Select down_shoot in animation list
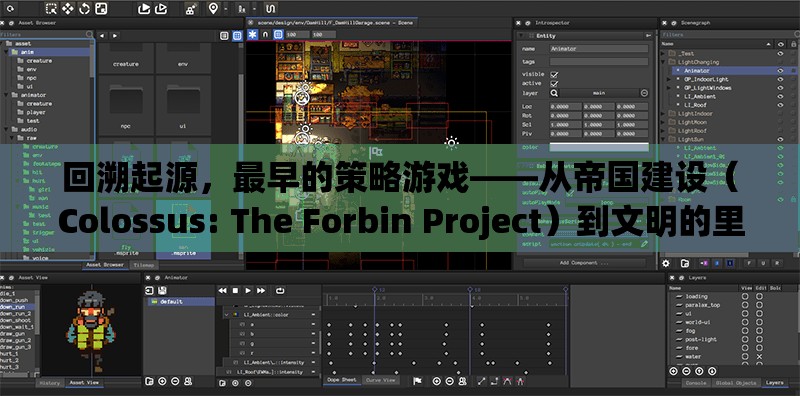 pyautogui.click(x=15, y=320)
